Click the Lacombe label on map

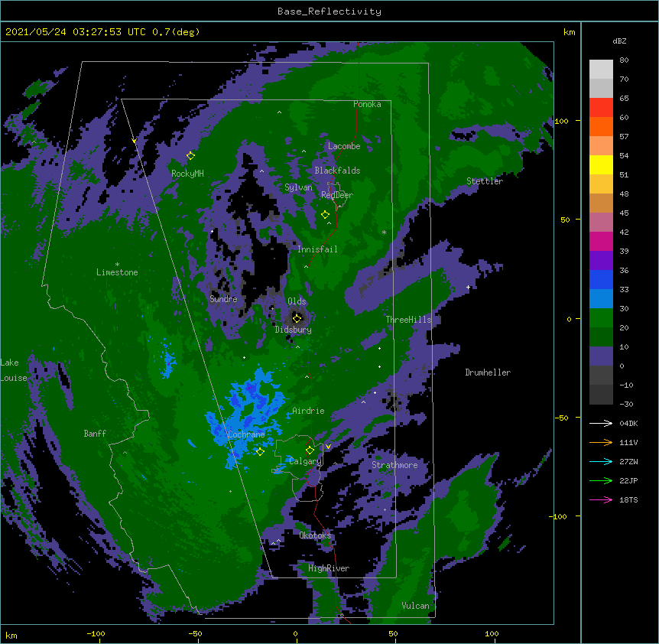pyautogui.click(x=344, y=146)
